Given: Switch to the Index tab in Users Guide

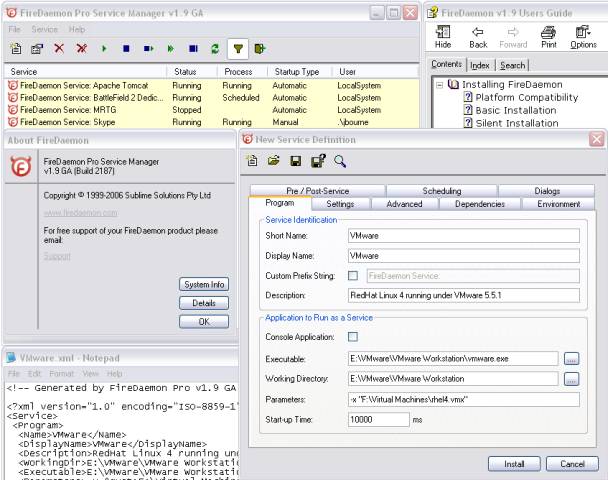Looking at the screenshot, I should [480, 65].
